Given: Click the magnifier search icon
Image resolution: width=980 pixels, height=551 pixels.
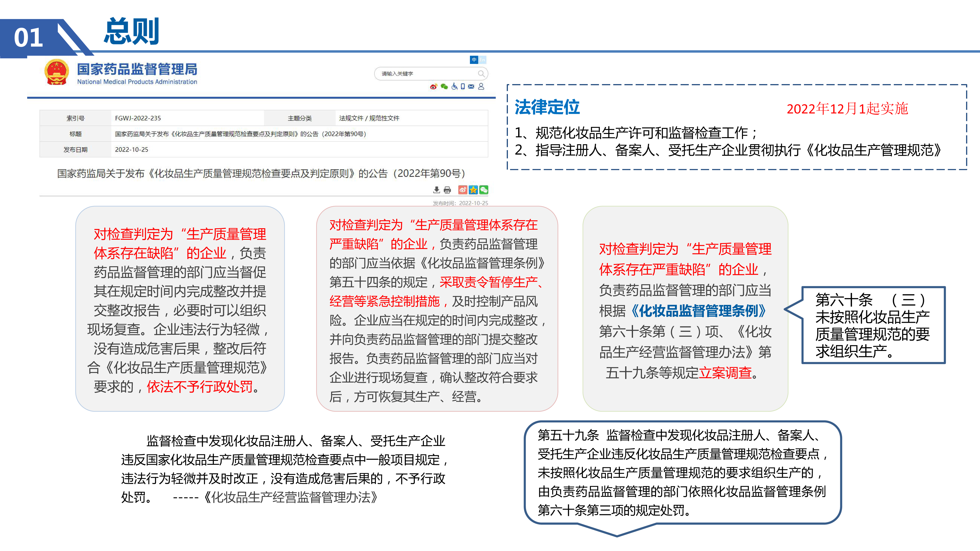Looking at the screenshot, I should pyautogui.click(x=481, y=73).
